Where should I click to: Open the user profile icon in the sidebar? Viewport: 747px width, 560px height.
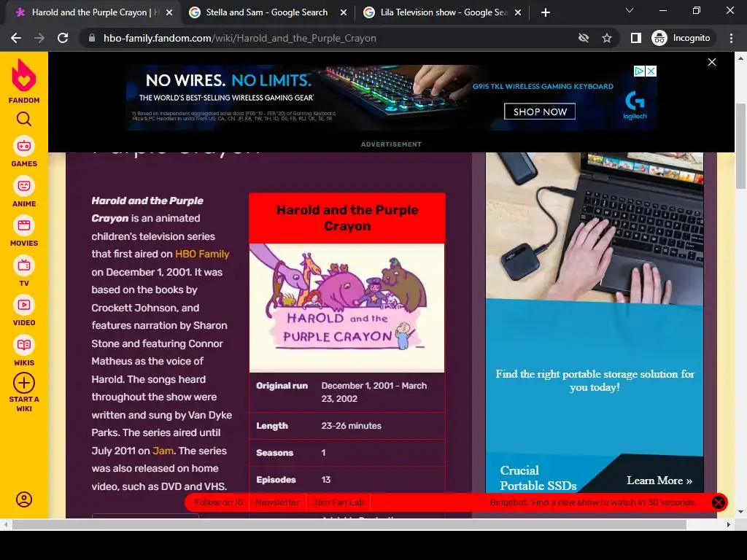click(x=24, y=499)
